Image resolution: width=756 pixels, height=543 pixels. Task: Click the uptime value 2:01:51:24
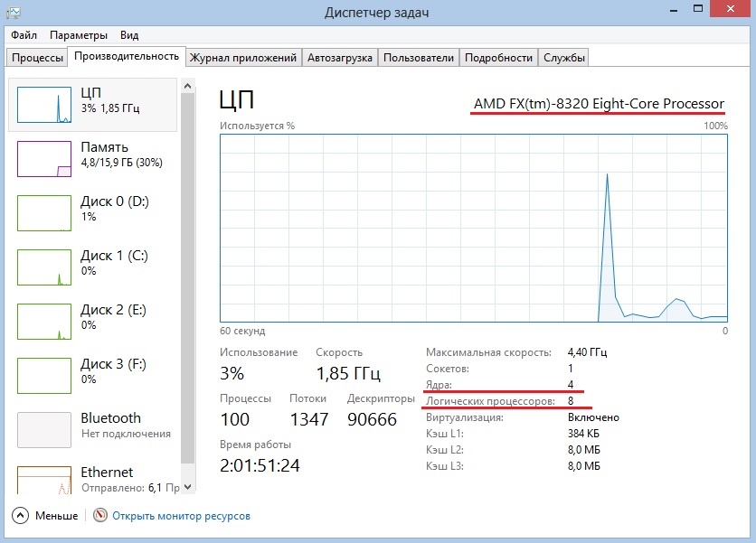[260, 465]
